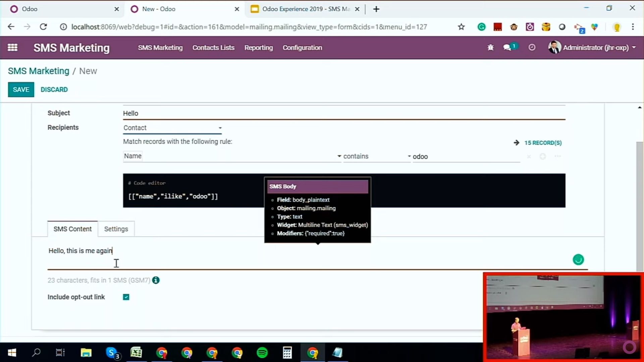The width and height of the screenshot is (644, 362).
Task: Add a branch with the ellipsis icon
Action: point(558,156)
